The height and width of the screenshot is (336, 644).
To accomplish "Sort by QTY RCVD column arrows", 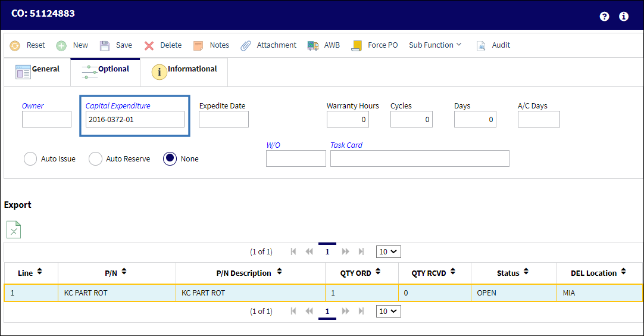I will [x=452, y=272].
